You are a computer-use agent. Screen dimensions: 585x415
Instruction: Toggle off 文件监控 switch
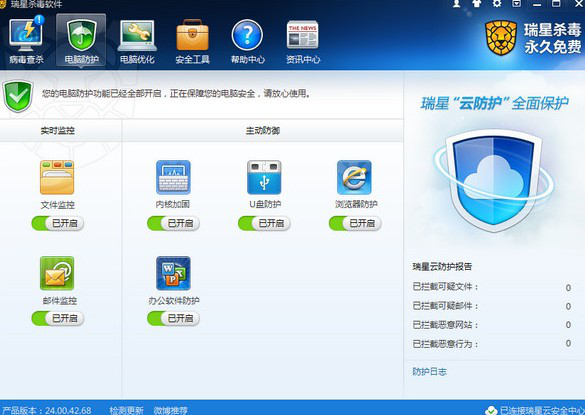tap(58, 223)
